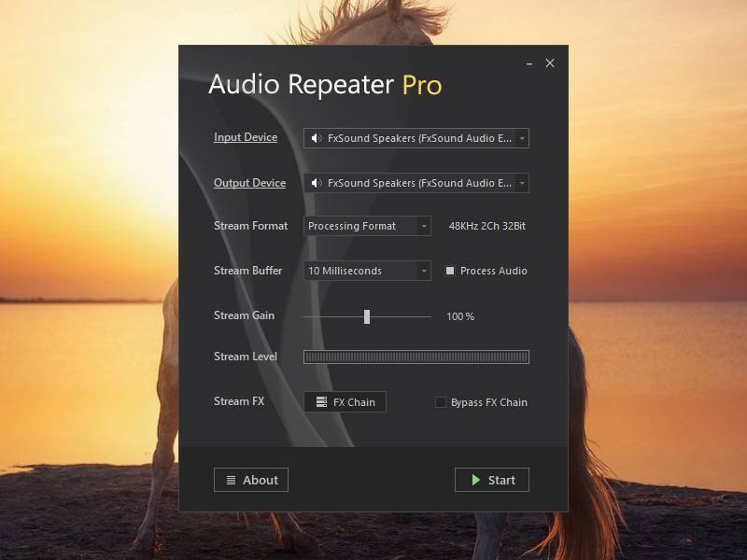Click the 100 % gain value
747x560 pixels.
coord(460,316)
